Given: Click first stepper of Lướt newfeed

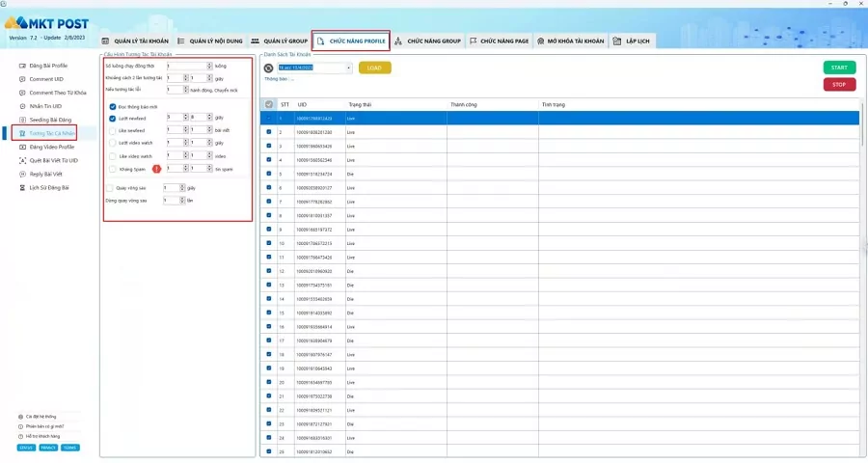Looking at the screenshot, I should click(x=185, y=118).
